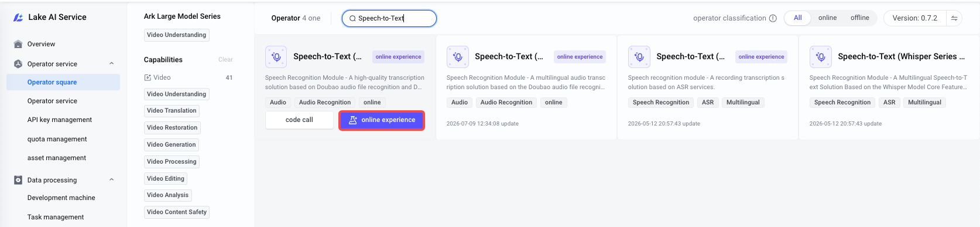The width and height of the screenshot is (980, 227).
Task: Click the switch icon next to Version
Action: (x=954, y=18)
